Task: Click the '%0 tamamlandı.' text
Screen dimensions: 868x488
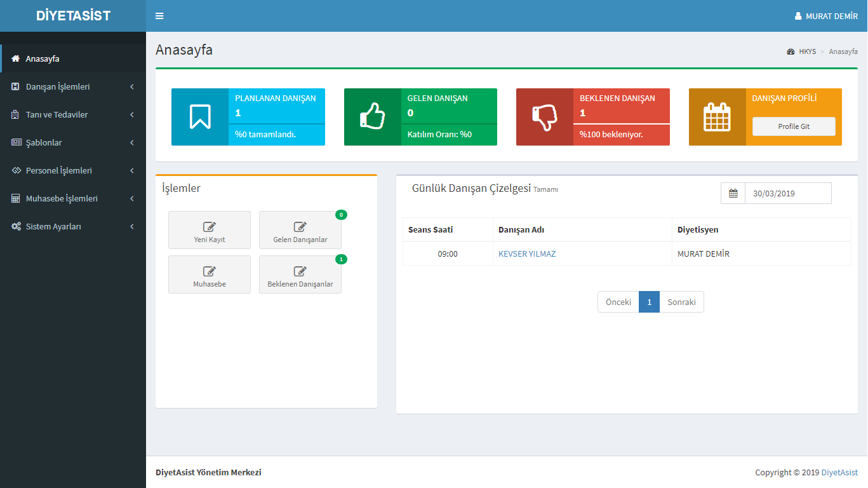Action: (265, 134)
